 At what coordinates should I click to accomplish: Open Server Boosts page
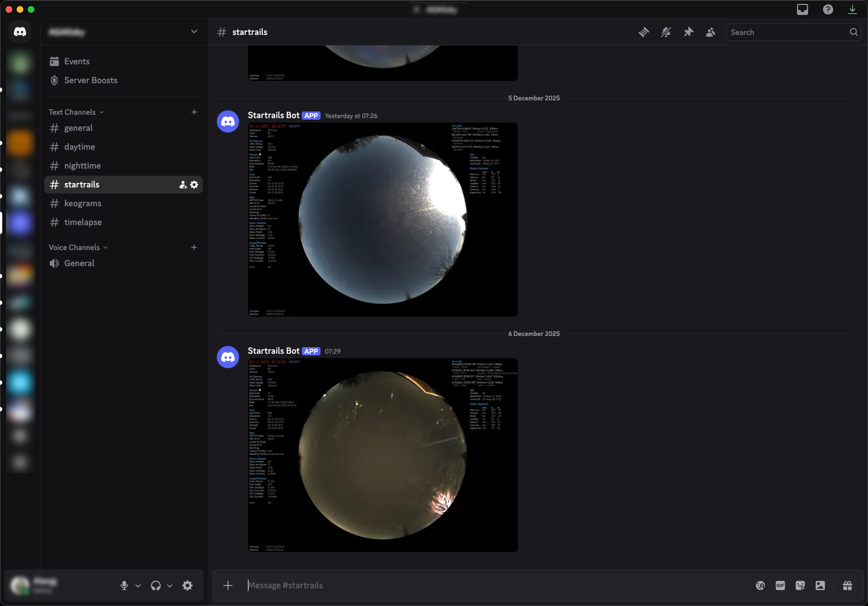click(90, 80)
